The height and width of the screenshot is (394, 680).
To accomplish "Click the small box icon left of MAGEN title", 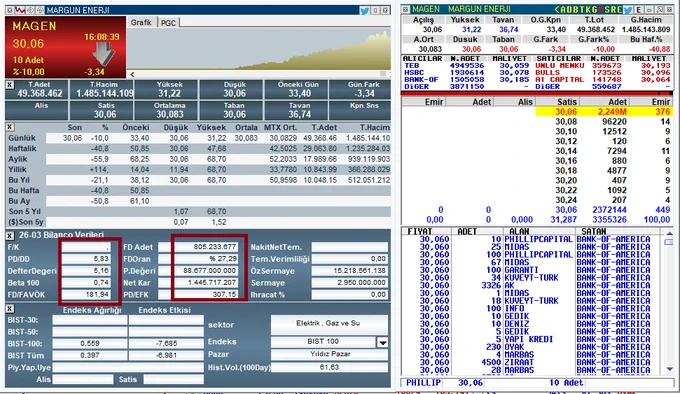I will [406, 9].
